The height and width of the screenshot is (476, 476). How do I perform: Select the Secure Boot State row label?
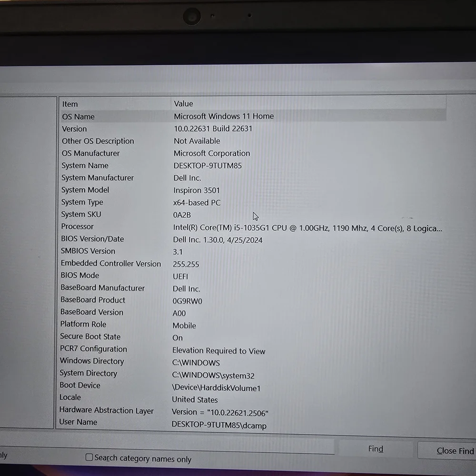tap(90, 337)
